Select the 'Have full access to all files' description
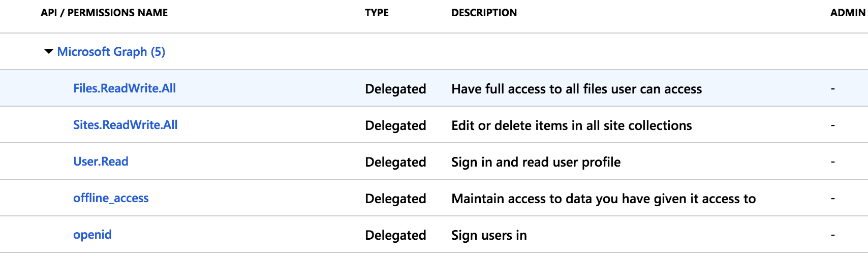Viewport: 868px width, 257px height. pyautogui.click(x=576, y=89)
